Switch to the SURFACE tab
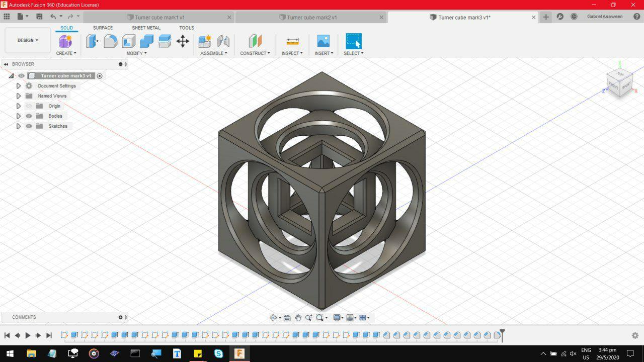 point(103,28)
